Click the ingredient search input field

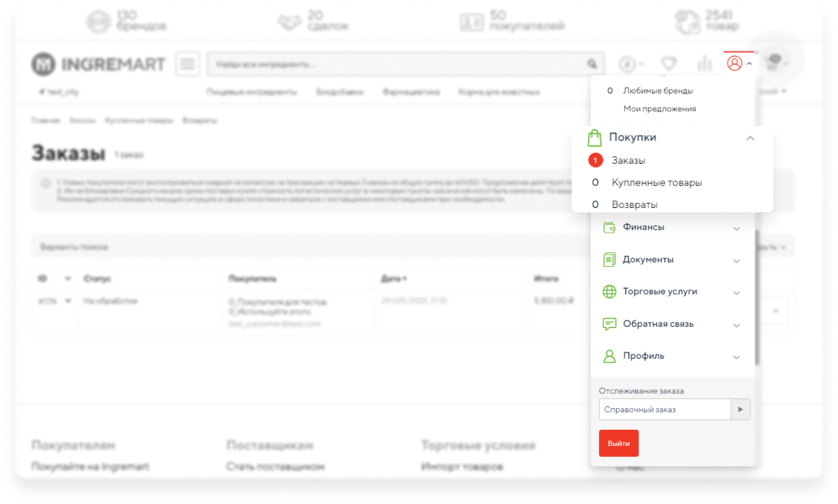397,65
